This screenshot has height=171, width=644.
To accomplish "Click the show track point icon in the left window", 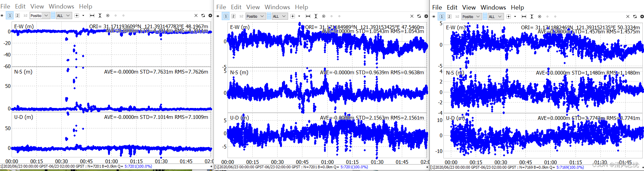I will pos(108,15).
